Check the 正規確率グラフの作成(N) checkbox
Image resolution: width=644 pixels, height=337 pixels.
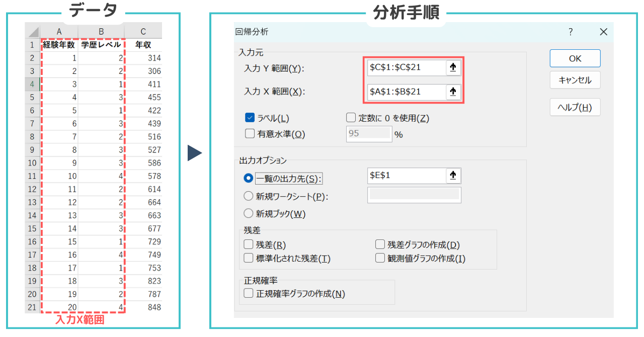point(248,293)
